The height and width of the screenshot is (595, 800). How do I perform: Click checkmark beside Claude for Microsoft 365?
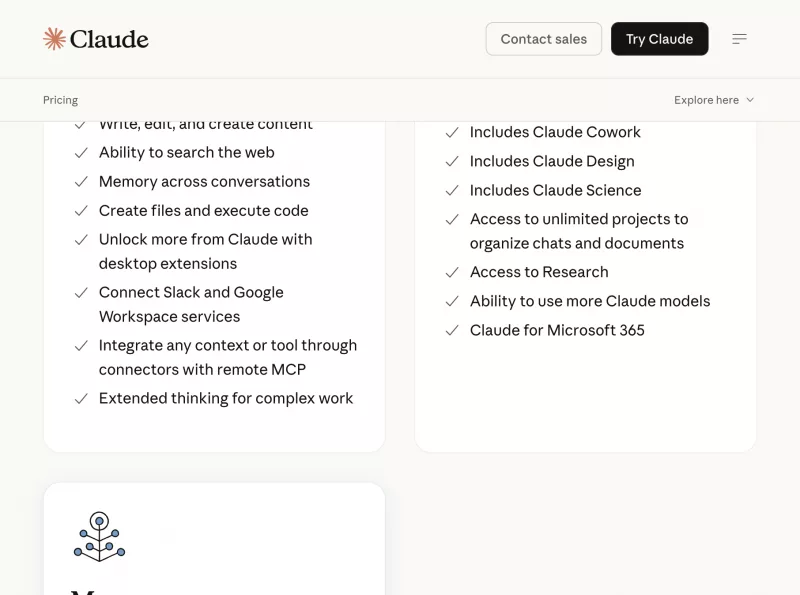[x=452, y=331]
